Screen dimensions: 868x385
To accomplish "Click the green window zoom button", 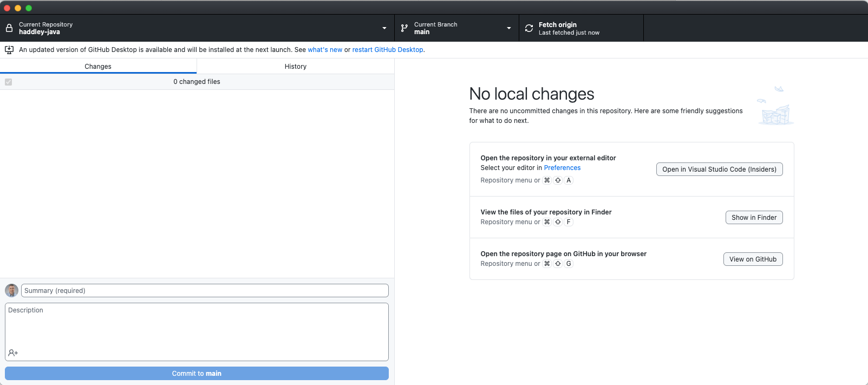I will pyautogui.click(x=29, y=8).
